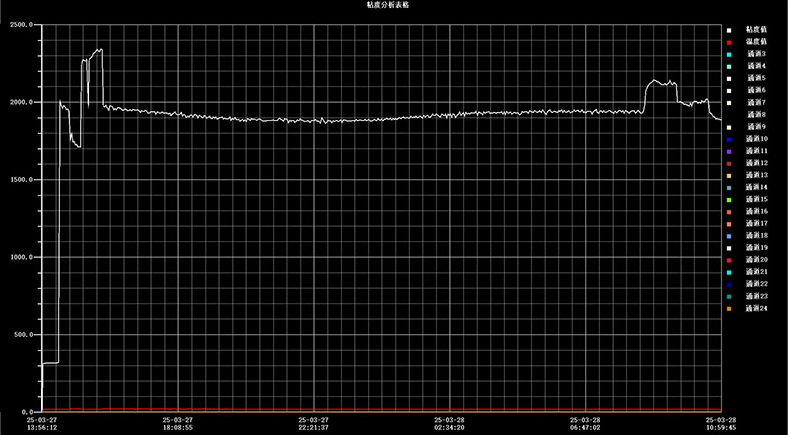Select the 通道14 legend label
Viewport: 788px width, 435px height.
pyautogui.click(x=756, y=187)
